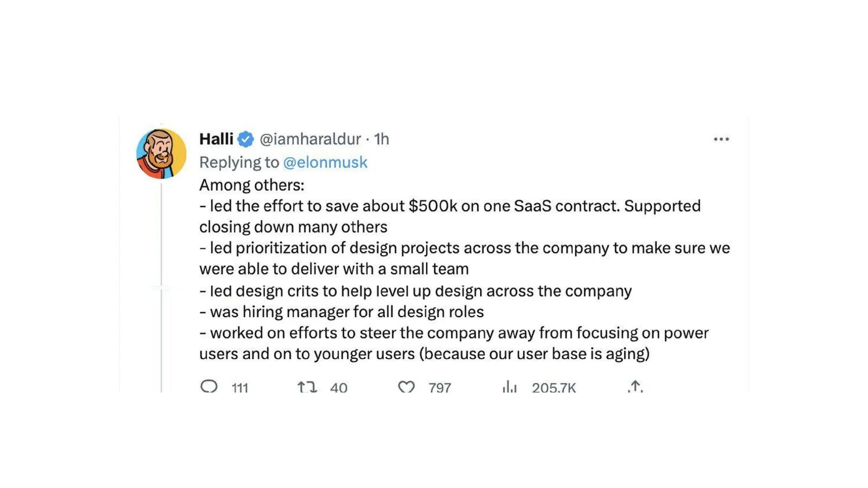Click the "was hiring manager" tweet line
The image size is (868, 488).
pyautogui.click(x=341, y=312)
